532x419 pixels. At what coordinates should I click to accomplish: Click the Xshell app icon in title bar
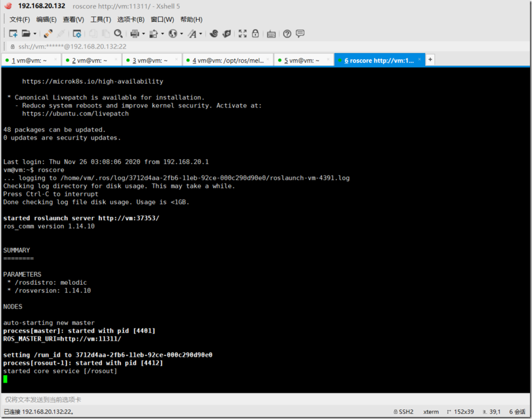[x=9, y=6]
